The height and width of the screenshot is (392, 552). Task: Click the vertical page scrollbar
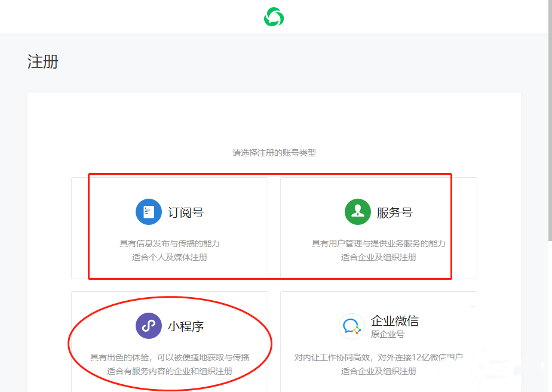[550, 121]
